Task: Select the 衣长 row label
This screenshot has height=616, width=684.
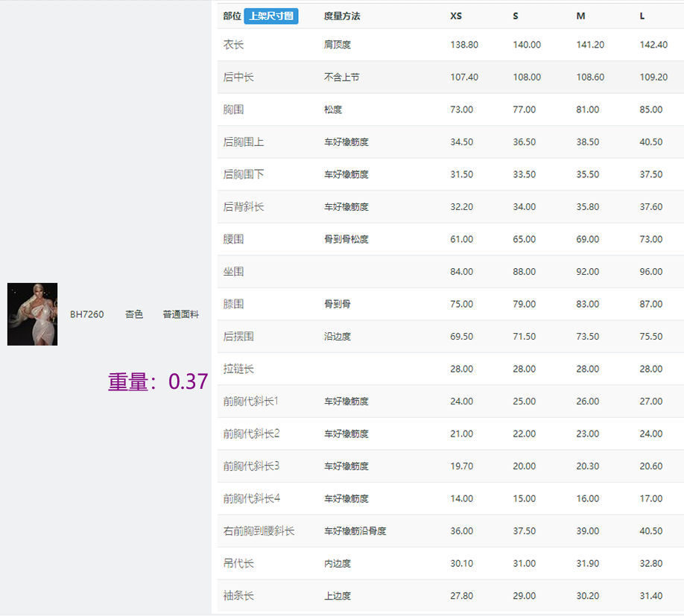Action: [x=233, y=45]
